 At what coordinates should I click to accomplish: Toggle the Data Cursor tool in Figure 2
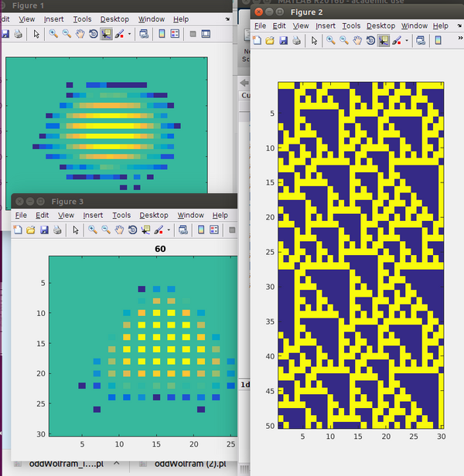point(384,40)
